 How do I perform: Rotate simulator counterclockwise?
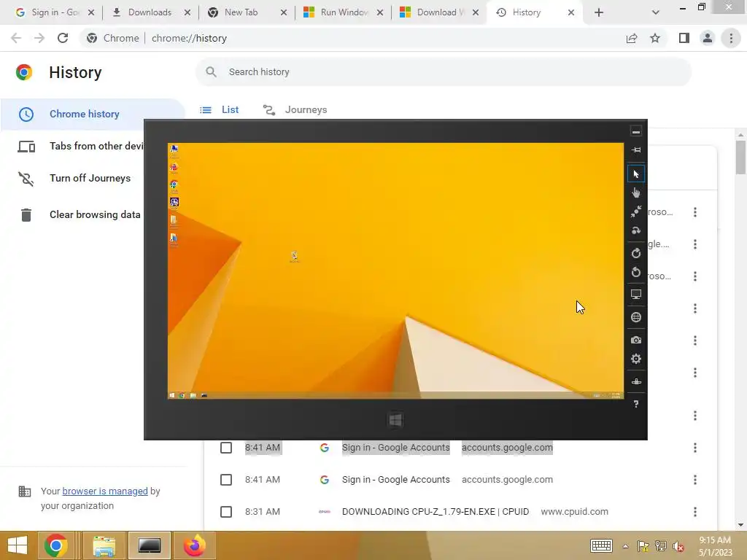pyautogui.click(x=636, y=273)
